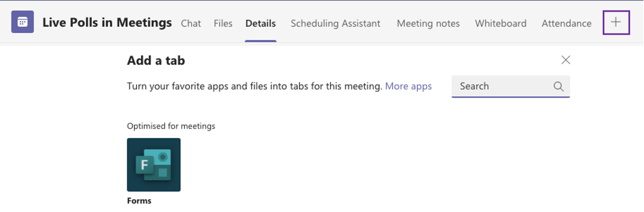The width and height of the screenshot is (644, 212).
Task: Select the Microsoft Forms app tile
Action: 154,165
